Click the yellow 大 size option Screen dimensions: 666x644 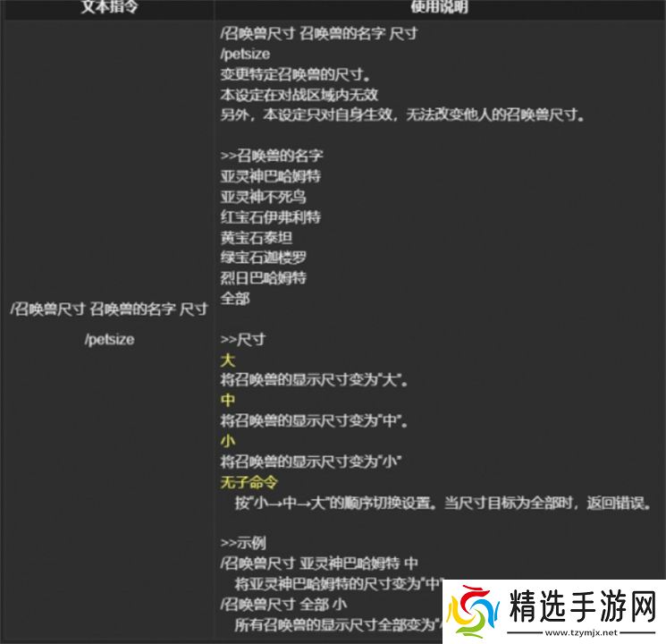tap(227, 360)
